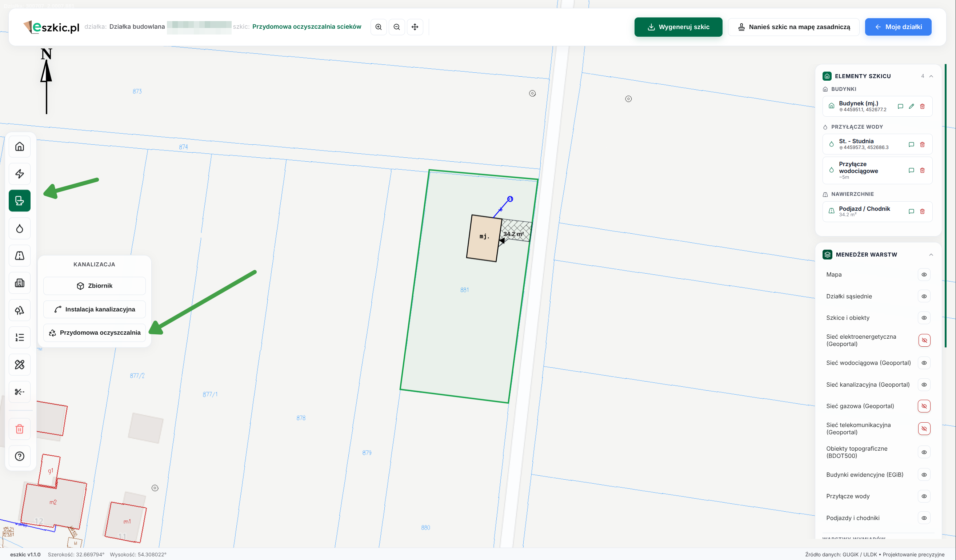956x560 pixels.
Task: Collapse the Menedżer warstw panel
Action: tap(931, 255)
